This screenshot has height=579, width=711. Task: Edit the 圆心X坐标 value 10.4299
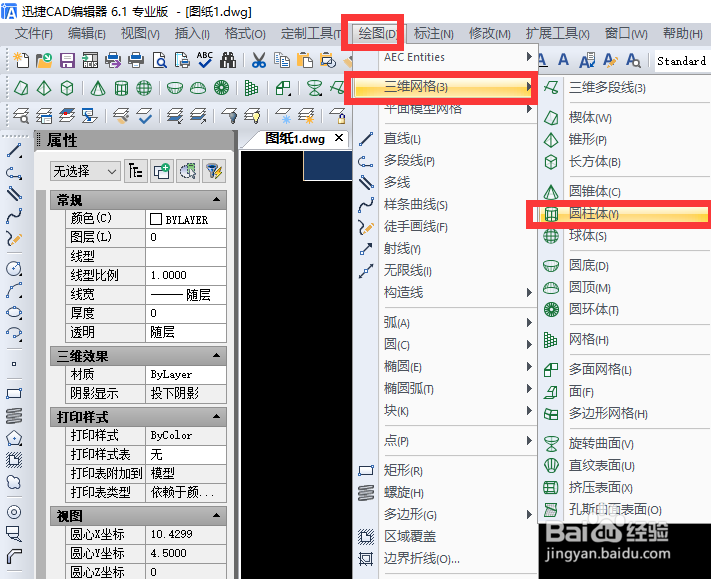[x=186, y=535]
